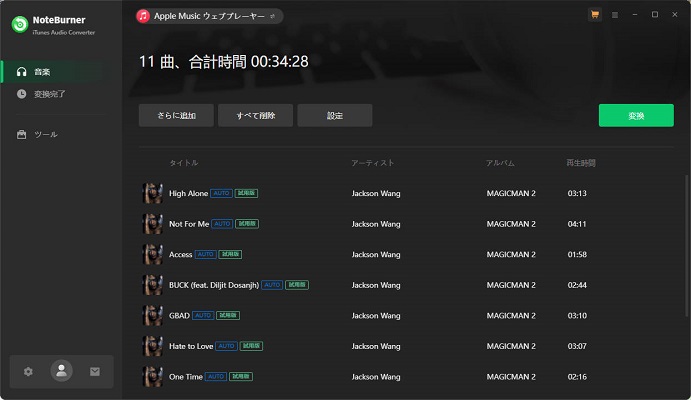Click the GBAD album thumbnail

[x=152, y=315]
